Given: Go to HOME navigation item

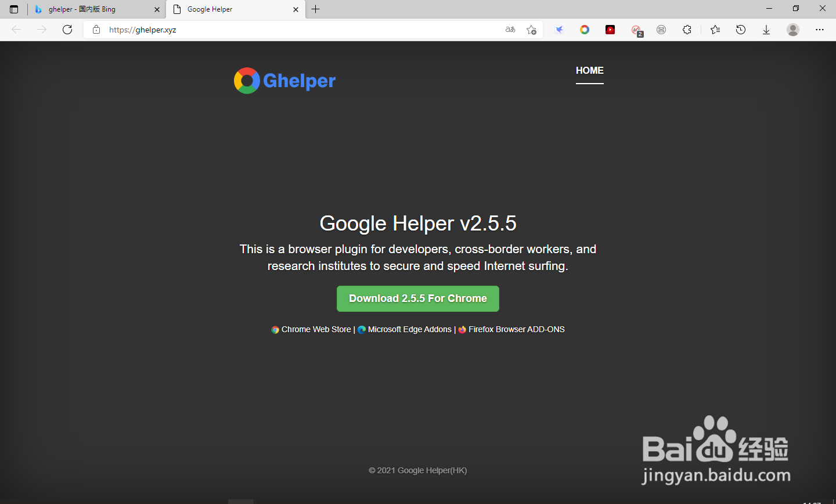Looking at the screenshot, I should [590, 71].
